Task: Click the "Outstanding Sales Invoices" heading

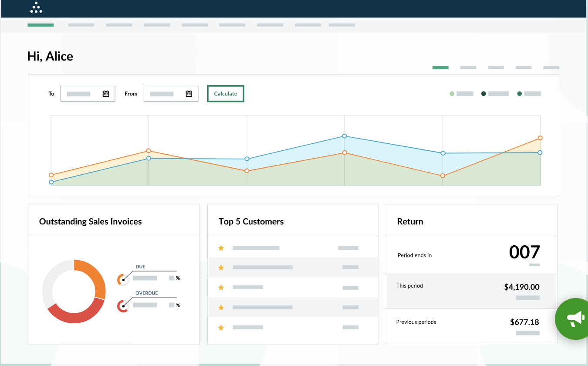Action: click(91, 221)
